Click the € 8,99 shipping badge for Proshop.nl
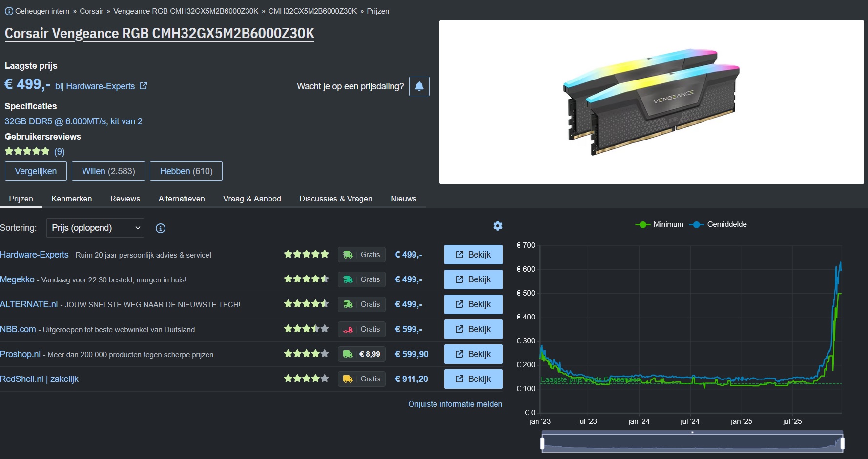The image size is (868, 459). tap(362, 354)
